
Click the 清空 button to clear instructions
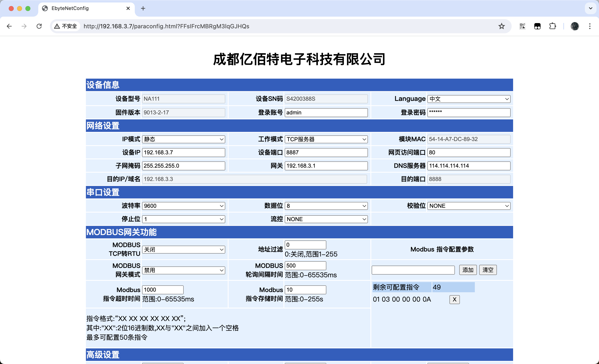(488, 270)
